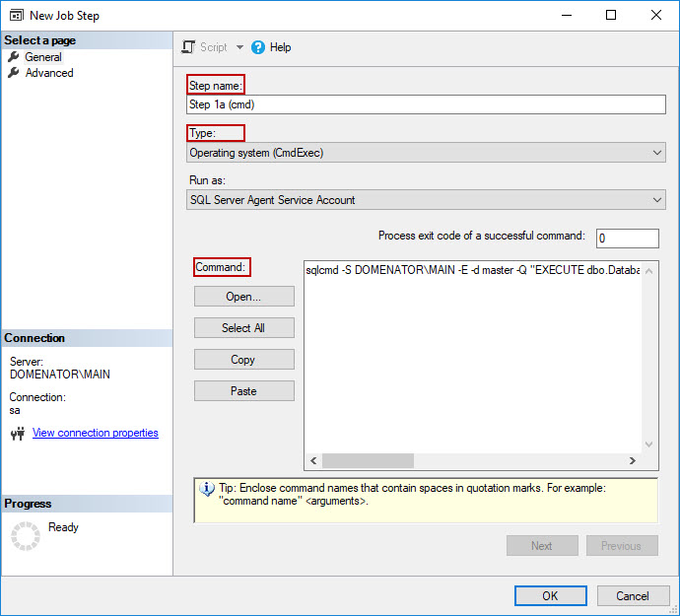Click the Script toolbar icon
Viewport: 680px width, 616px height.
point(188,47)
